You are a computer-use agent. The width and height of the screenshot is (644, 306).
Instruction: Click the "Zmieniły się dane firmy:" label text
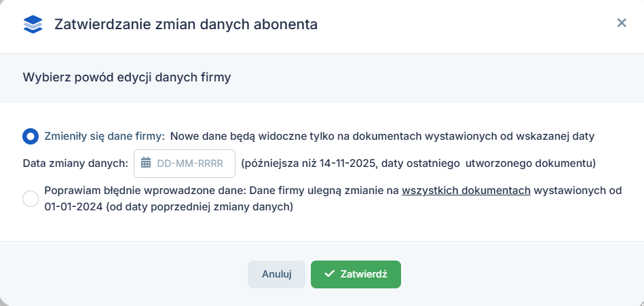click(104, 136)
